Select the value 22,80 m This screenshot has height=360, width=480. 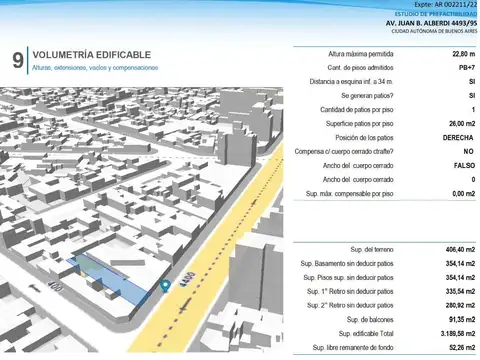pos(464,54)
